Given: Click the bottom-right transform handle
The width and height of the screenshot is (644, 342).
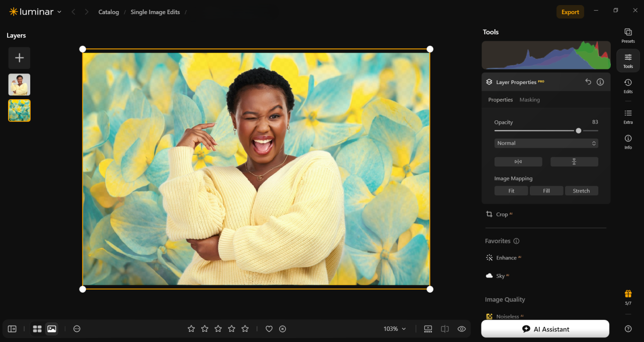Looking at the screenshot, I should point(430,289).
